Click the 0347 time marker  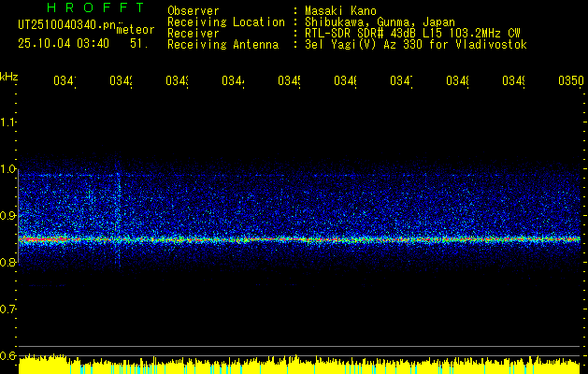(x=401, y=80)
